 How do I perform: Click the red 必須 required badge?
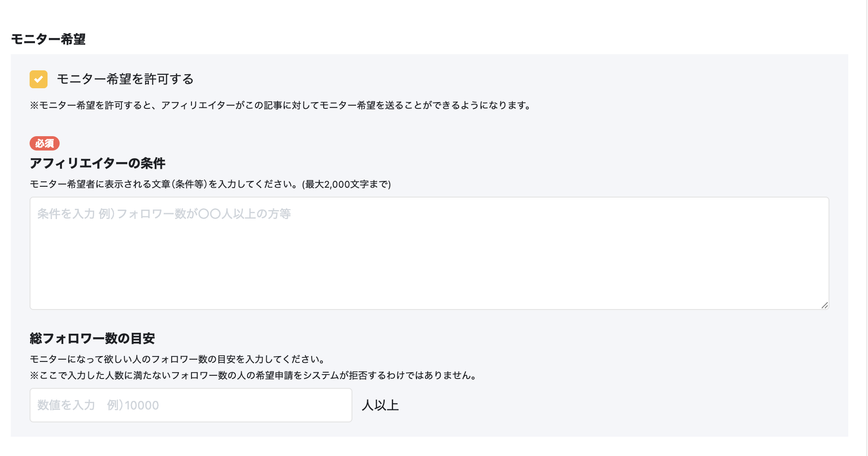click(x=44, y=144)
